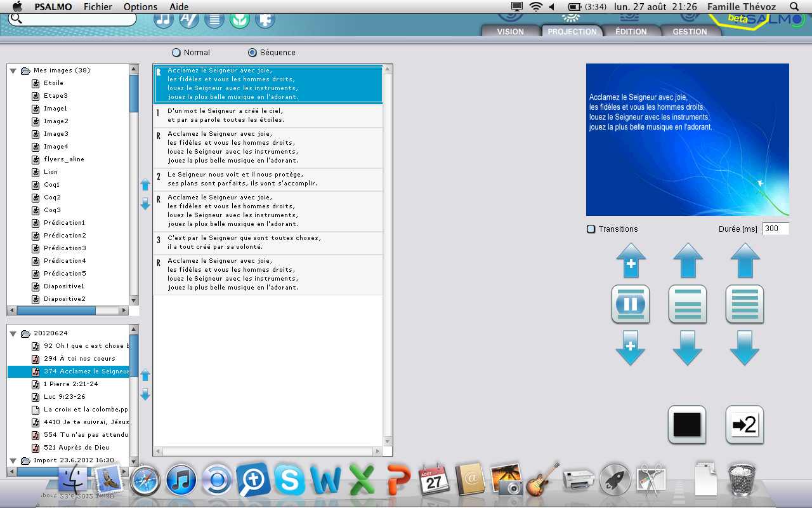Image resolution: width=812 pixels, height=508 pixels.
Task: Click the send-to-screen-2 arrow button
Action: (745, 424)
